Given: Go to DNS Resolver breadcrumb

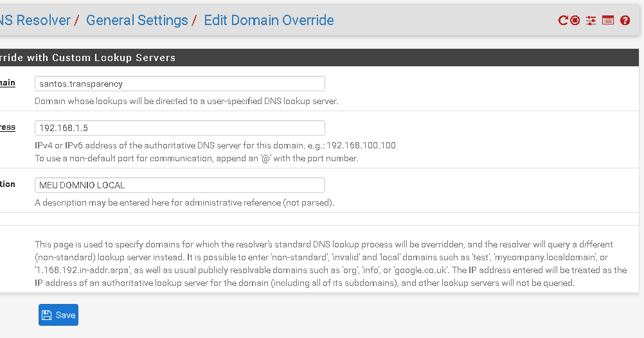Looking at the screenshot, I should (35, 20).
